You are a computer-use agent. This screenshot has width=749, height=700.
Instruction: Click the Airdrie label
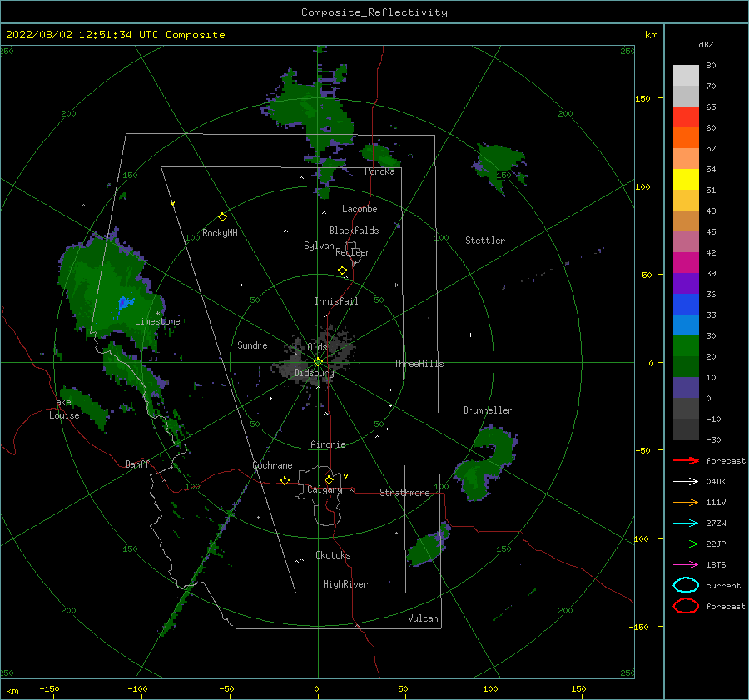point(328,444)
